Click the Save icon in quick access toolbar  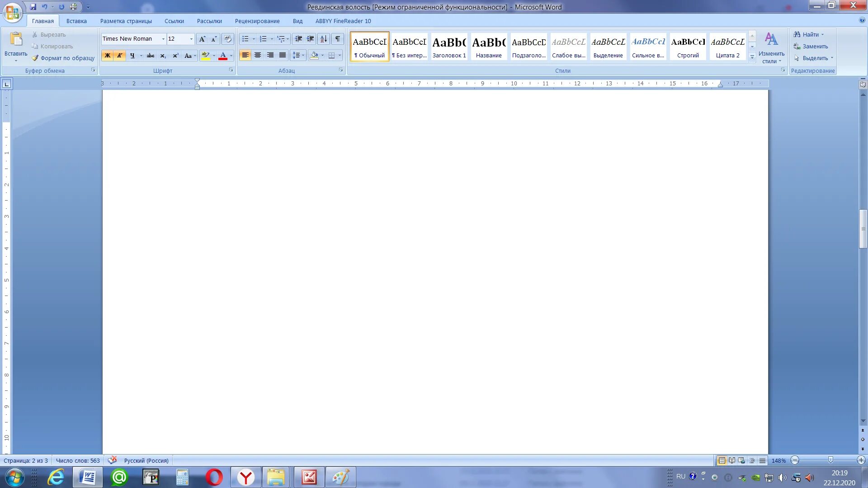coord(33,7)
